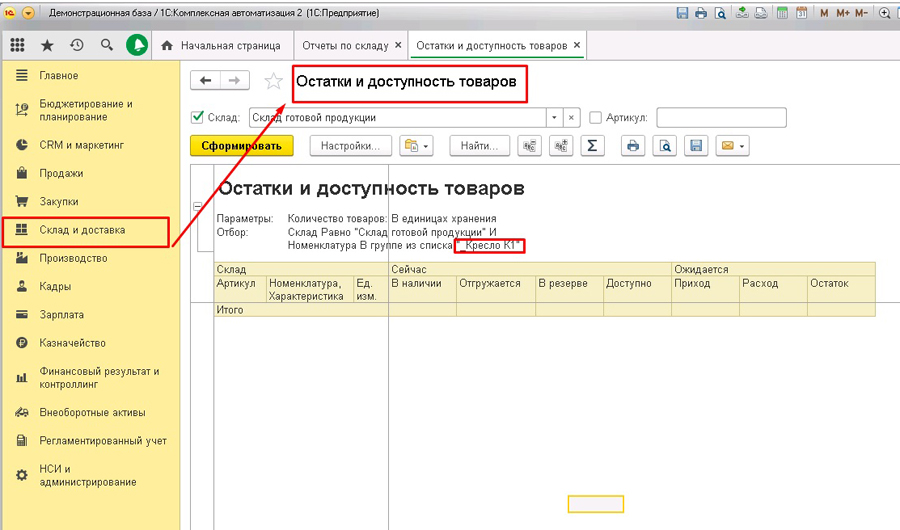Add the report to favorites with the star
This screenshot has height=530, width=900.
tap(273, 81)
